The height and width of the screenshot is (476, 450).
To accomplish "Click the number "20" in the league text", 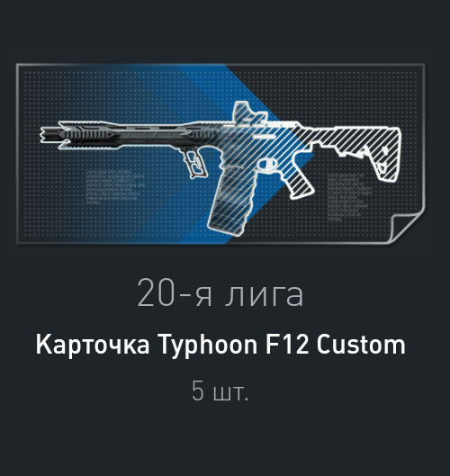I will 156,293.
